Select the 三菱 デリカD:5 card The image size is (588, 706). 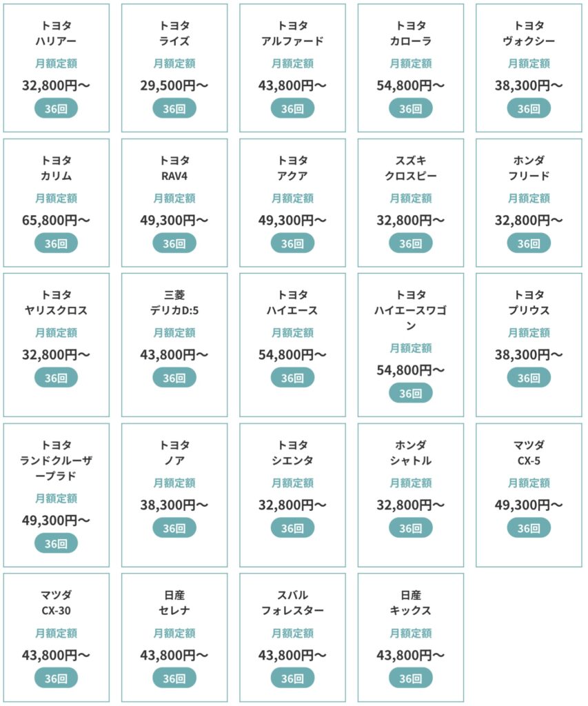[174, 345]
